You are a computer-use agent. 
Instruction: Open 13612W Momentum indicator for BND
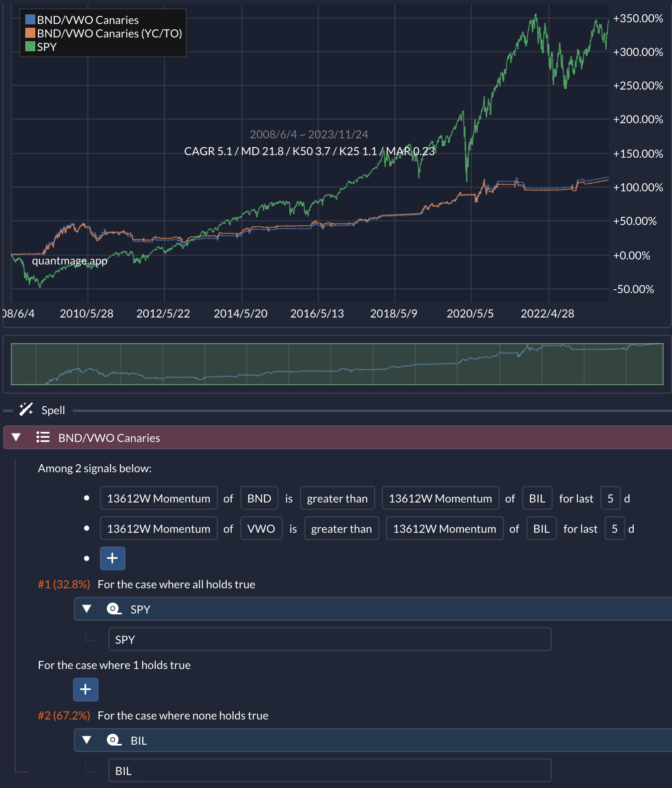point(159,498)
